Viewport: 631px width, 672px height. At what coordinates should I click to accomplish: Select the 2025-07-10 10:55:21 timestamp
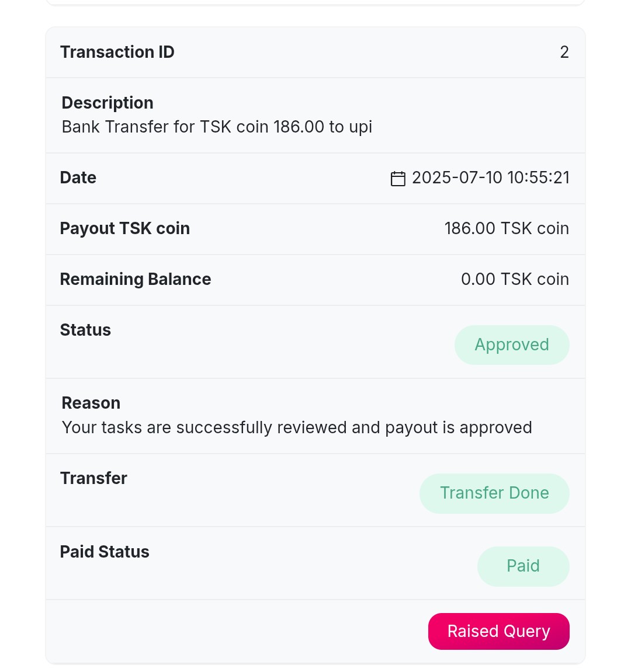pos(491,177)
